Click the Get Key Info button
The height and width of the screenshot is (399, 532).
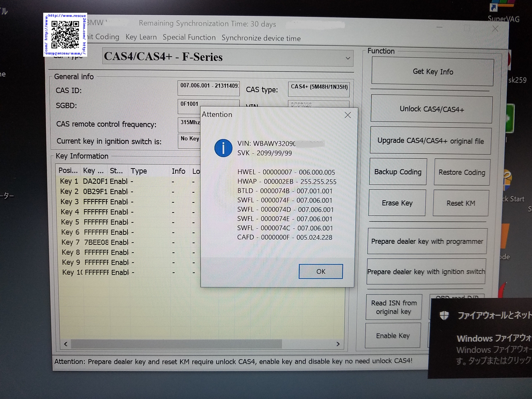(433, 71)
